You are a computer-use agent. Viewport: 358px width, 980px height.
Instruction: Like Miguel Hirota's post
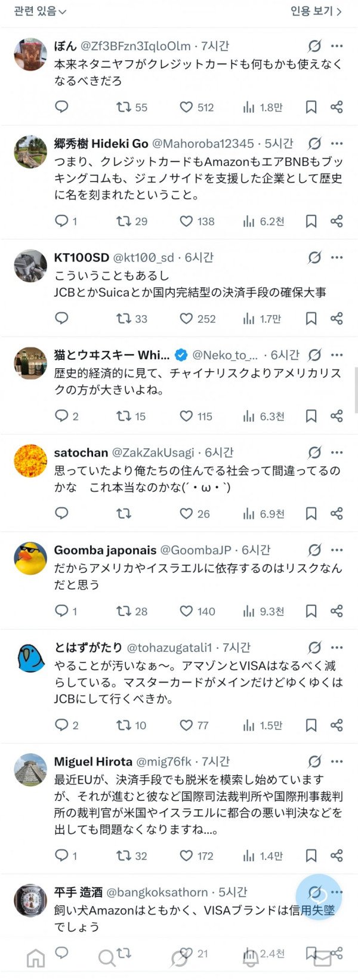[186, 856]
